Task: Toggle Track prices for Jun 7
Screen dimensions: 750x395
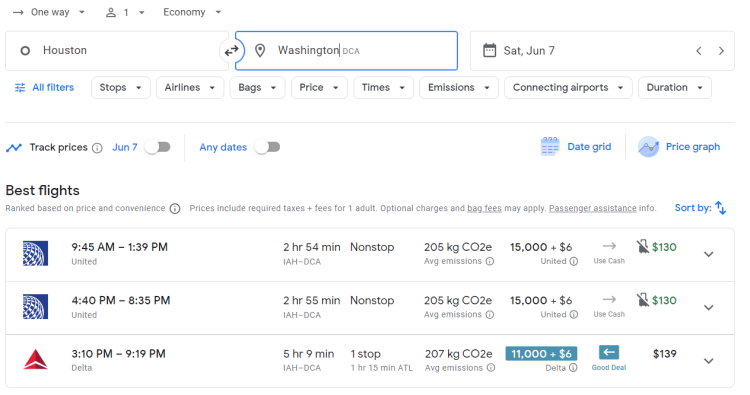Action: (x=158, y=147)
